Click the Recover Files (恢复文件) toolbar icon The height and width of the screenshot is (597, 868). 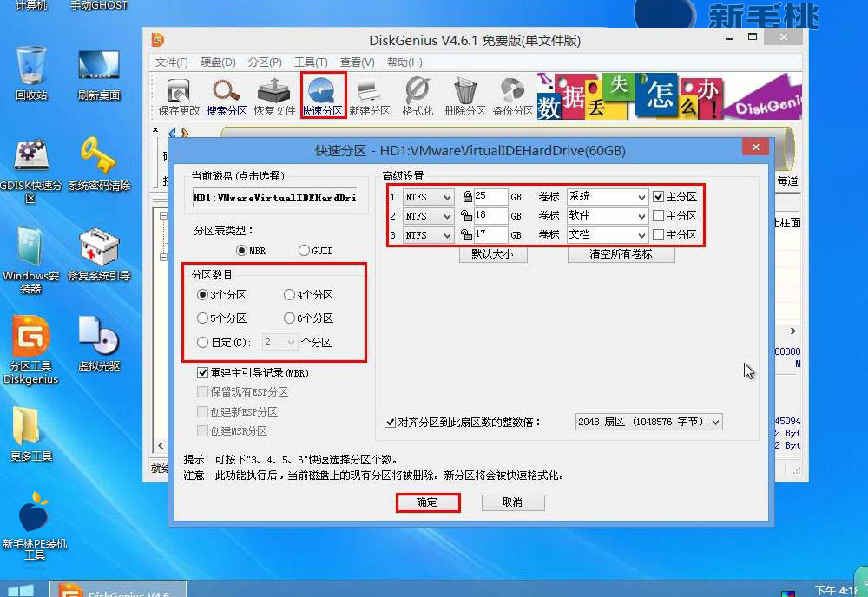[274, 96]
